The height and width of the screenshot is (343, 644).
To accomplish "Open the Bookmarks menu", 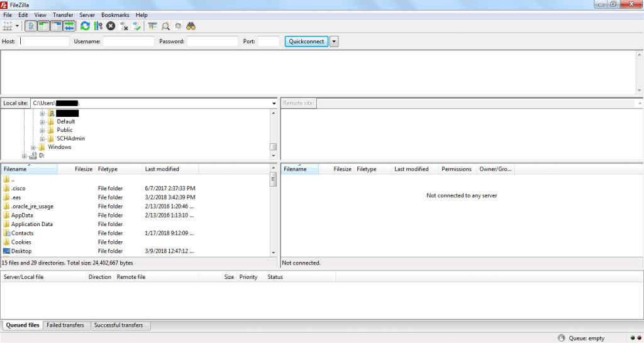I will click(115, 15).
